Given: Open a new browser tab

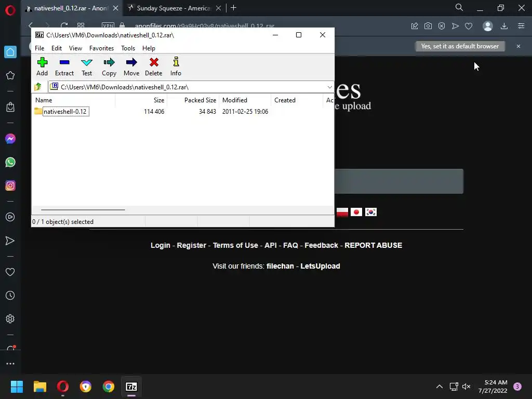Looking at the screenshot, I should click(233, 8).
